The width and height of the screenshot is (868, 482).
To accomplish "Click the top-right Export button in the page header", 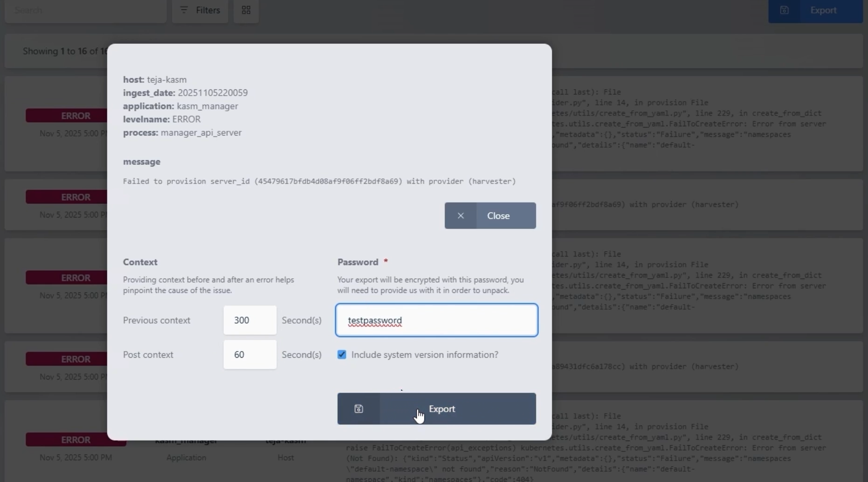I will point(815,10).
